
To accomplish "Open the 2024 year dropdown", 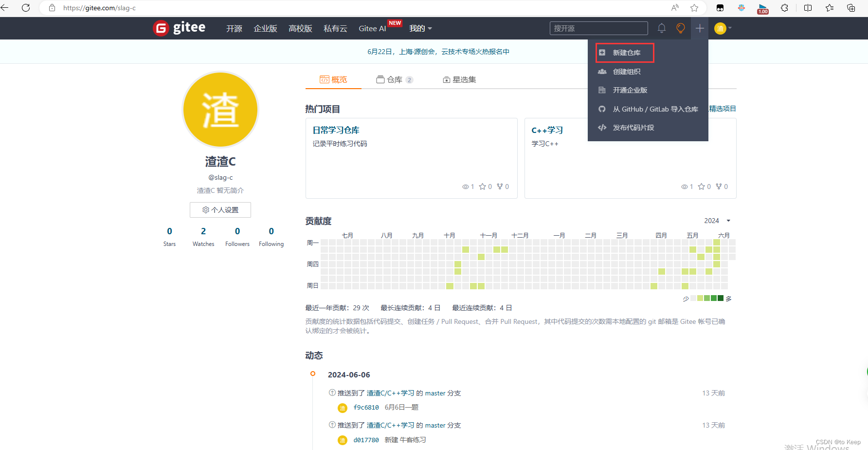I will point(717,221).
